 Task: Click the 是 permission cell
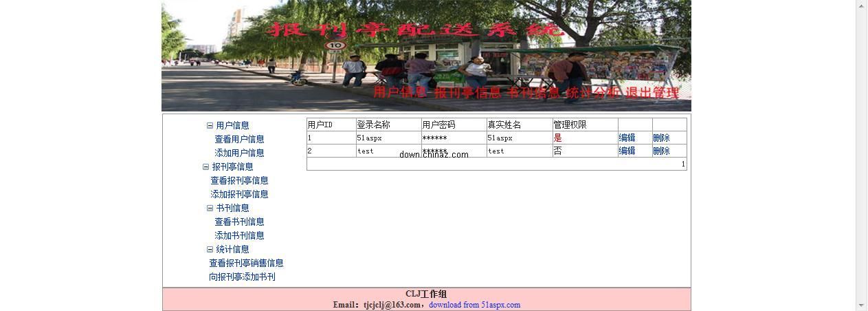tap(585, 138)
